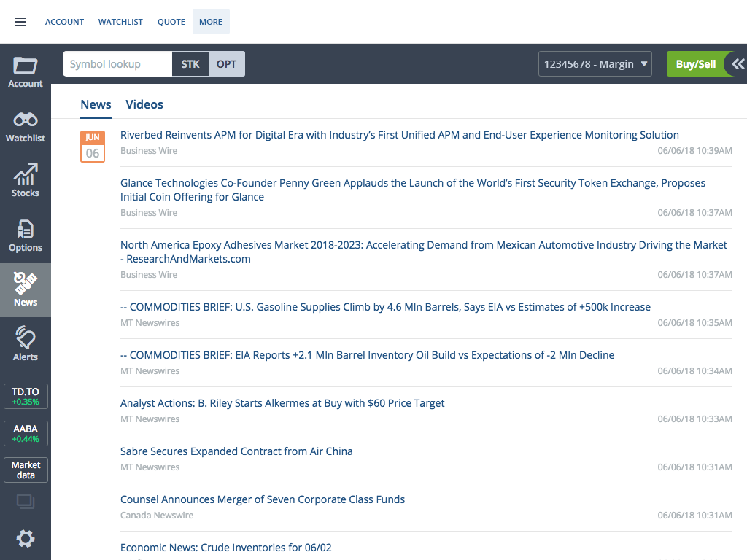Viewport: 747px width, 560px height.
Task: Click the QUOTE menu item
Action: coord(171,22)
